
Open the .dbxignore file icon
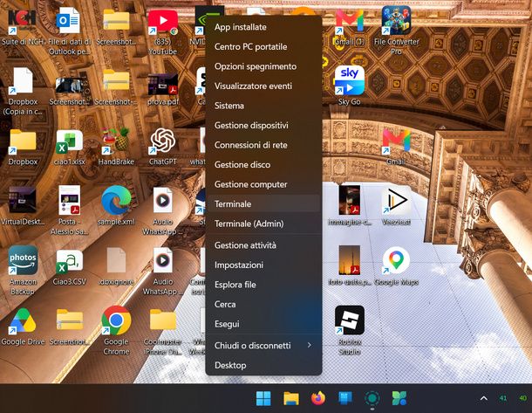click(116, 260)
